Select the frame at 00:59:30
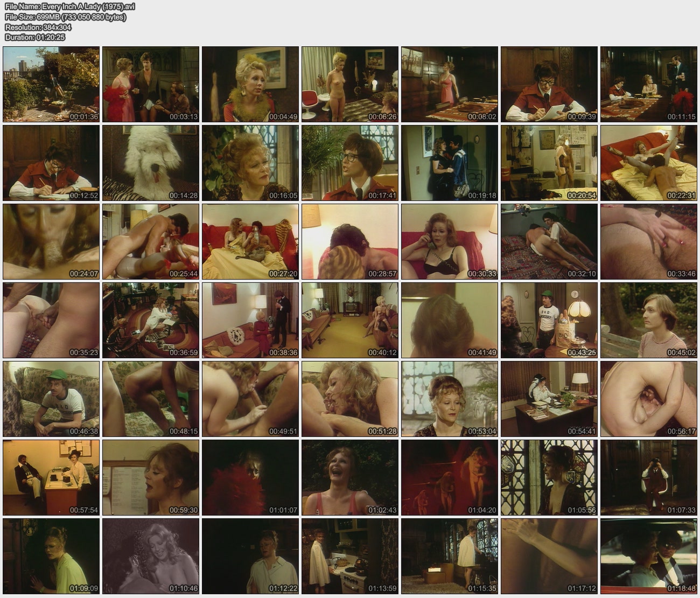The width and height of the screenshot is (700, 598). click(151, 477)
